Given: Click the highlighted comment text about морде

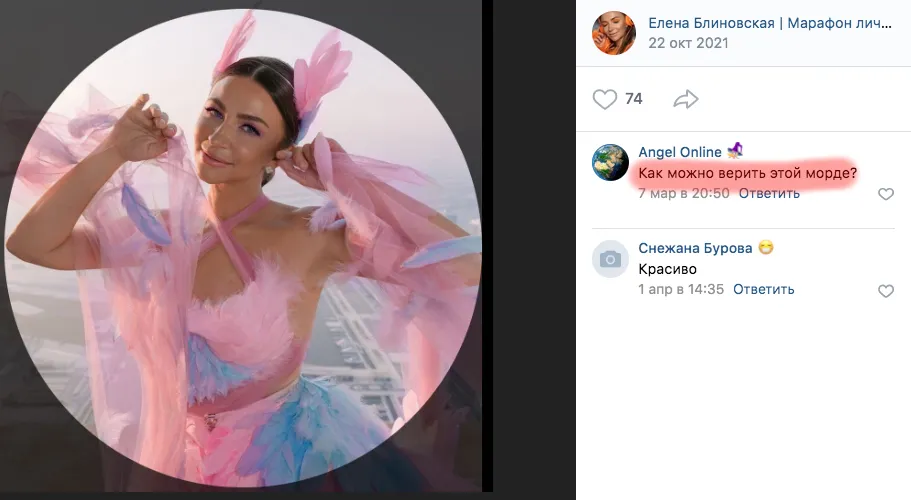Looking at the screenshot, I should [747, 173].
